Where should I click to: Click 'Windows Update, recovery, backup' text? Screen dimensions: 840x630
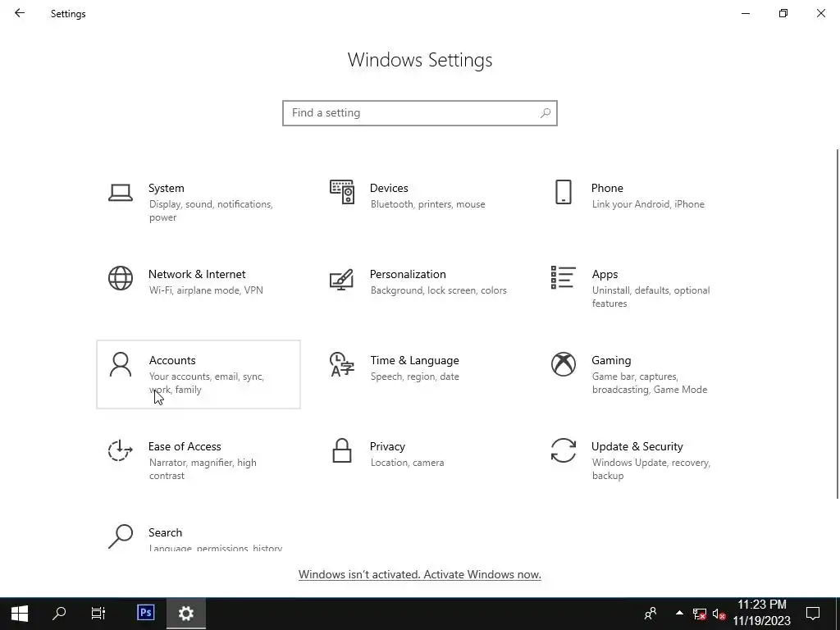(x=651, y=468)
